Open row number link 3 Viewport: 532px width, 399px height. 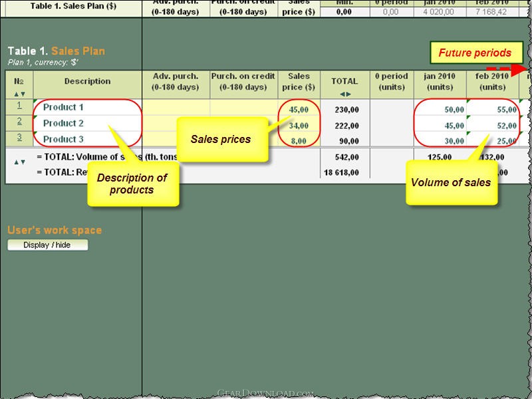click(x=19, y=137)
